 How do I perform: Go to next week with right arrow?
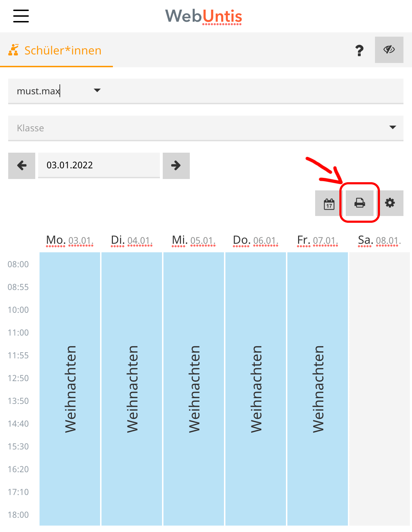[x=176, y=165]
